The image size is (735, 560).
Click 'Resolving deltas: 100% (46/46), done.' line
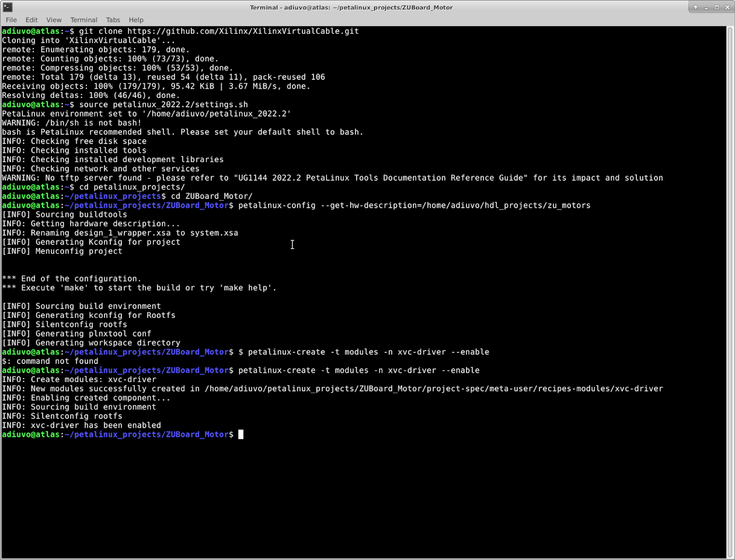90,95
